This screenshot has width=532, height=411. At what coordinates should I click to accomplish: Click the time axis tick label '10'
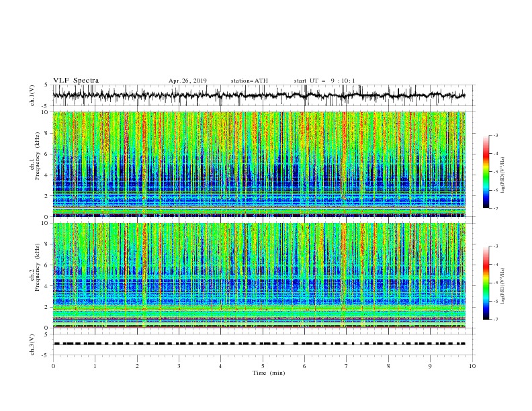click(x=472, y=366)
